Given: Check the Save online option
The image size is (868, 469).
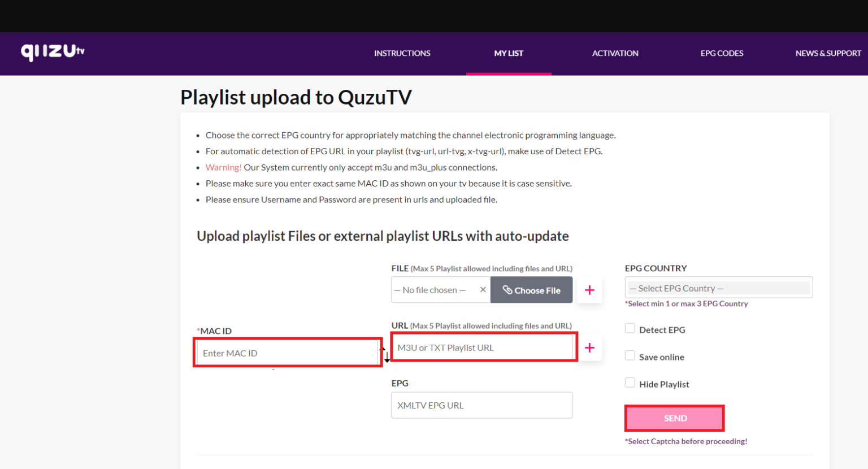Looking at the screenshot, I should tap(630, 355).
